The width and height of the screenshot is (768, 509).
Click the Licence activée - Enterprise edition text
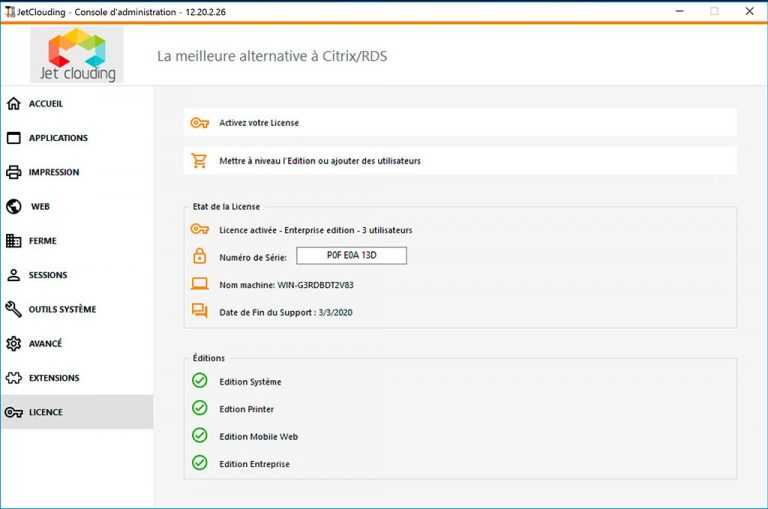point(316,230)
